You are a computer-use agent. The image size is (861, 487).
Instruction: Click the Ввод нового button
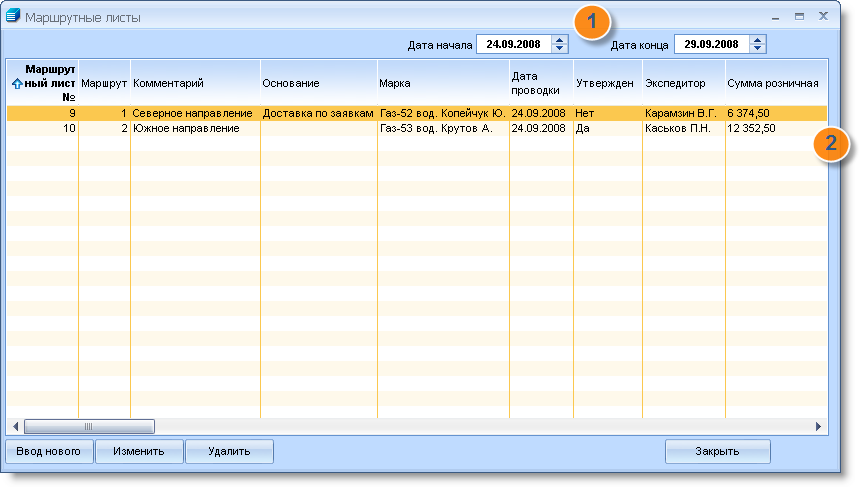coord(49,451)
